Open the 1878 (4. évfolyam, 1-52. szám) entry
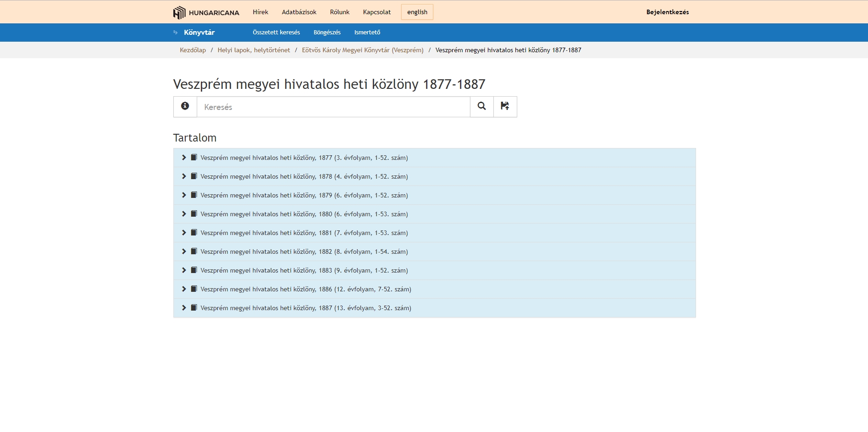868x432 pixels. [304, 176]
